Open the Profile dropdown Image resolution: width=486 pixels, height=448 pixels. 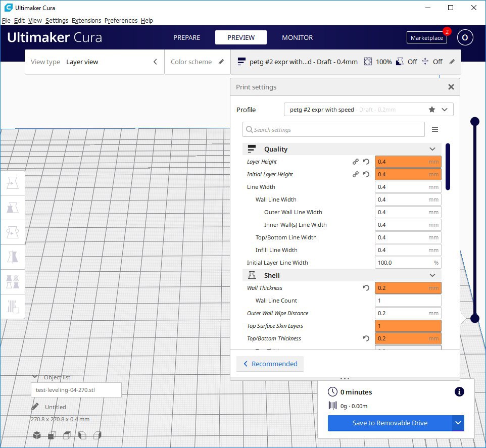(x=445, y=110)
